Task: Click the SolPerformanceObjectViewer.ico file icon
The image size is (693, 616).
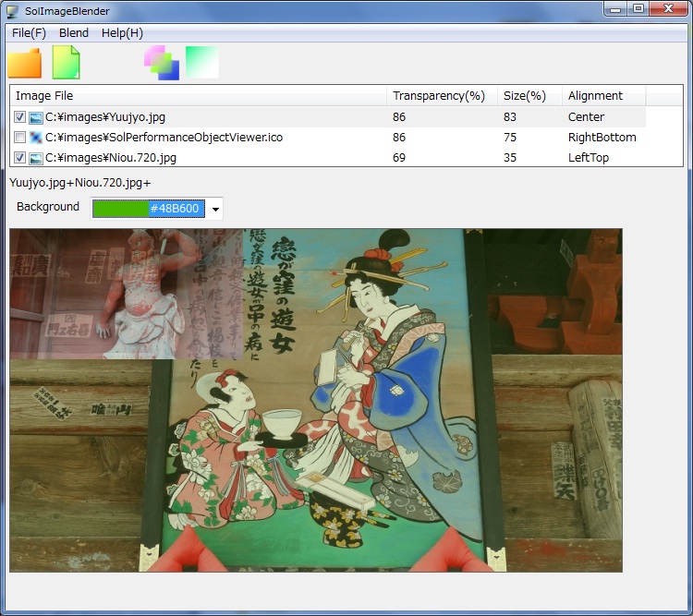Action: tap(36, 138)
